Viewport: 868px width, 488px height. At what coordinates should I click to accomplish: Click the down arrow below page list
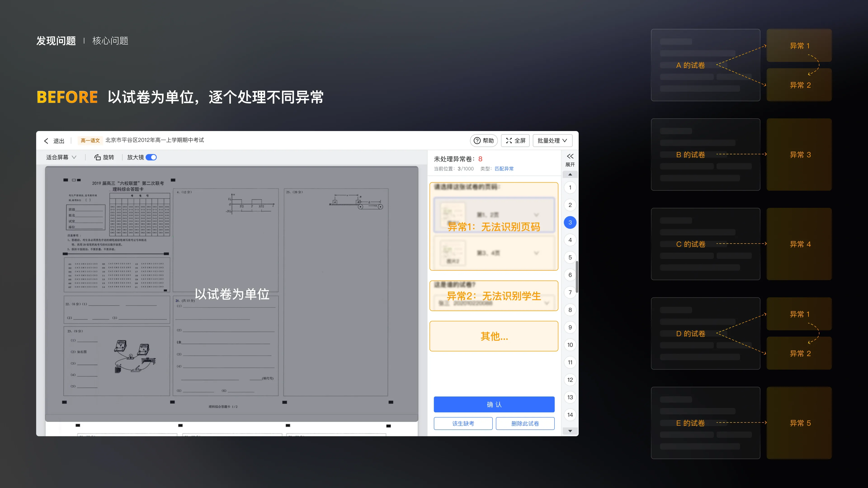pyautogui.click(x=570, y=431)
